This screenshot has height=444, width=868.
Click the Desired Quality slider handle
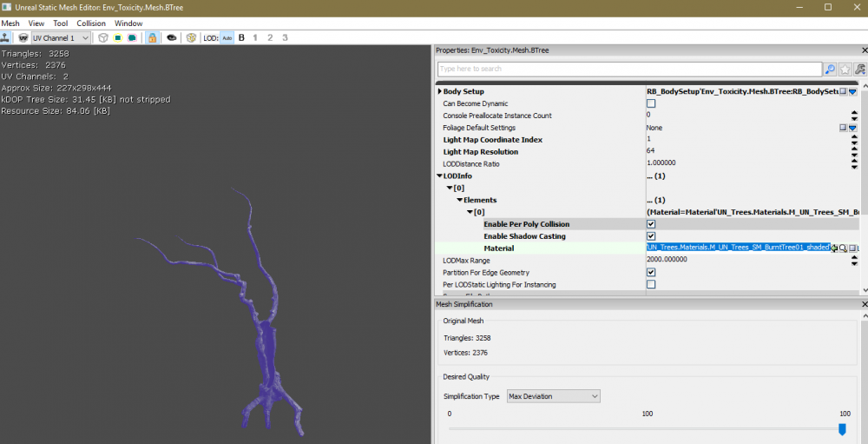click(x=842, y=429)
